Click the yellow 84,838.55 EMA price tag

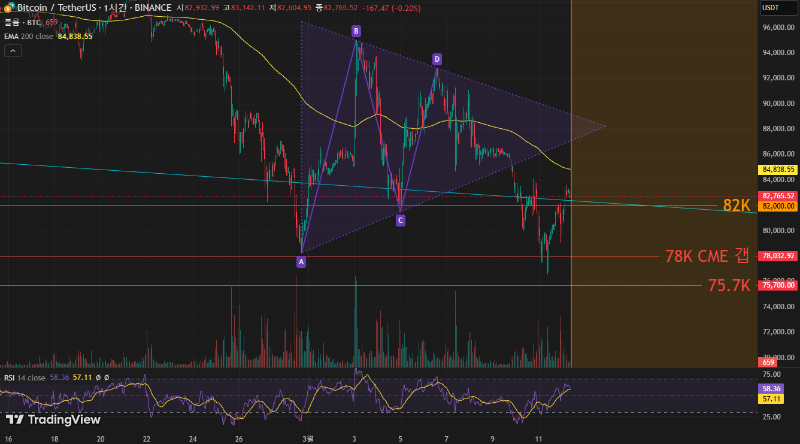pos(777,170)
